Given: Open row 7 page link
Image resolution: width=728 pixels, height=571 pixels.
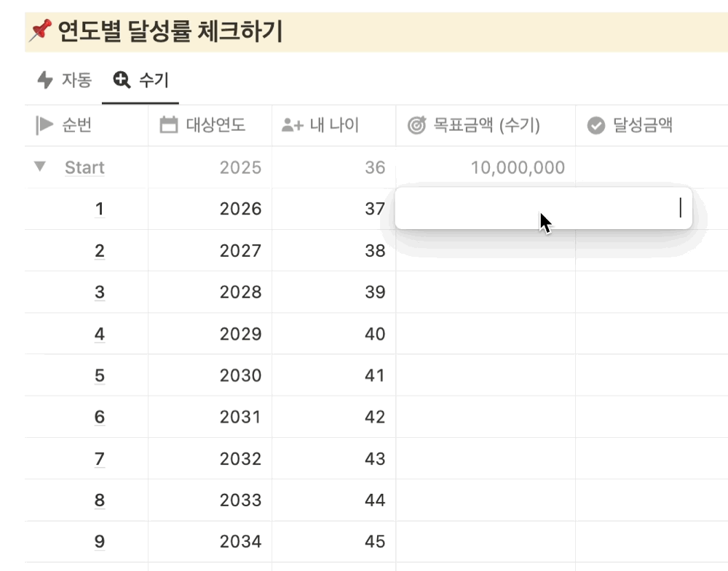Looking at the screenshot, I should pyautogui.click(x=99, y=459).
